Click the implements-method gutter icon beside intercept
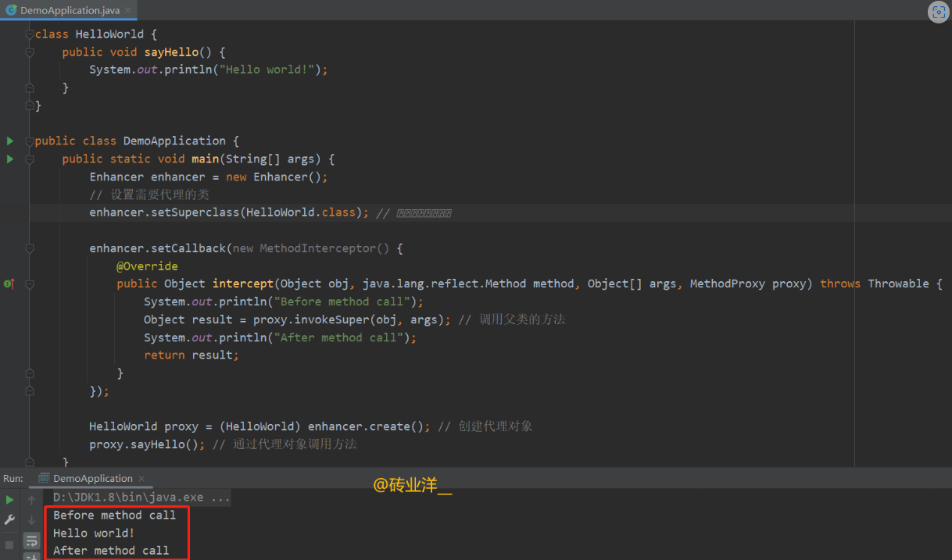Image resolution: width=952 pixels, height=560 pixels. point(9,284)
